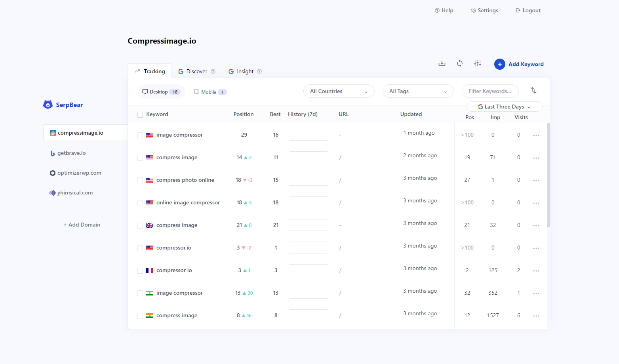
Task: Open optimizerwp.com domain
Action: coord(76,173)
